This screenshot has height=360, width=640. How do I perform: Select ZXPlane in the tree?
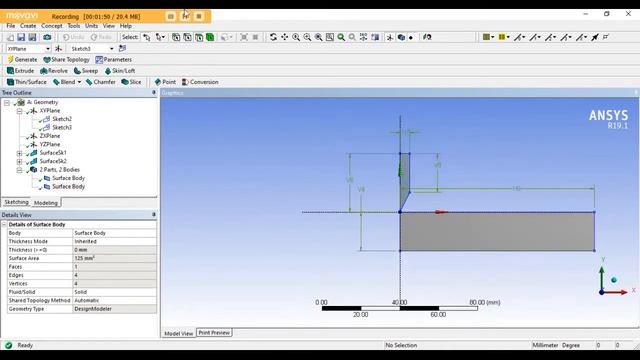pos(50,136)
